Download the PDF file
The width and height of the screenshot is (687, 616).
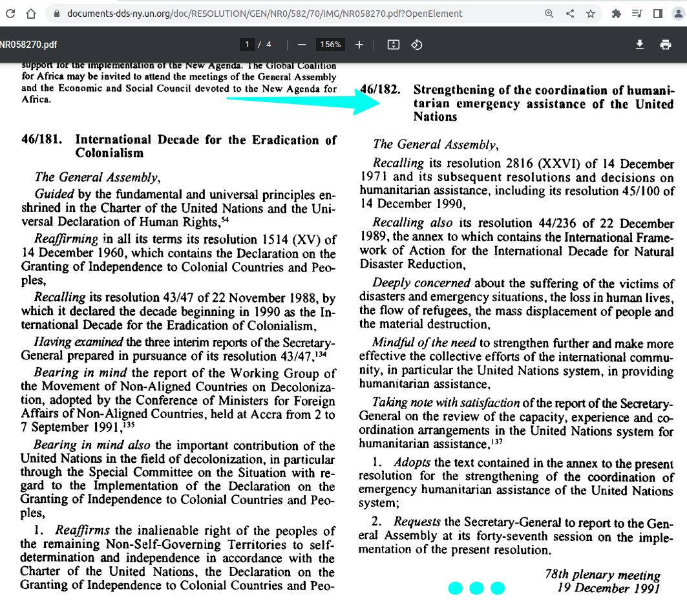tap(640, 44)
